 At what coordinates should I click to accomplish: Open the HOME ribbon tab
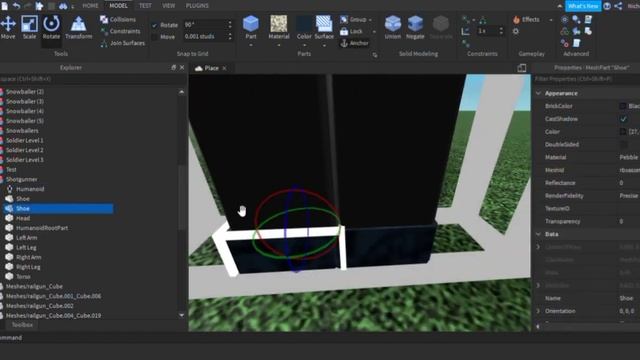pyautogui.click(x=90, y=6)
